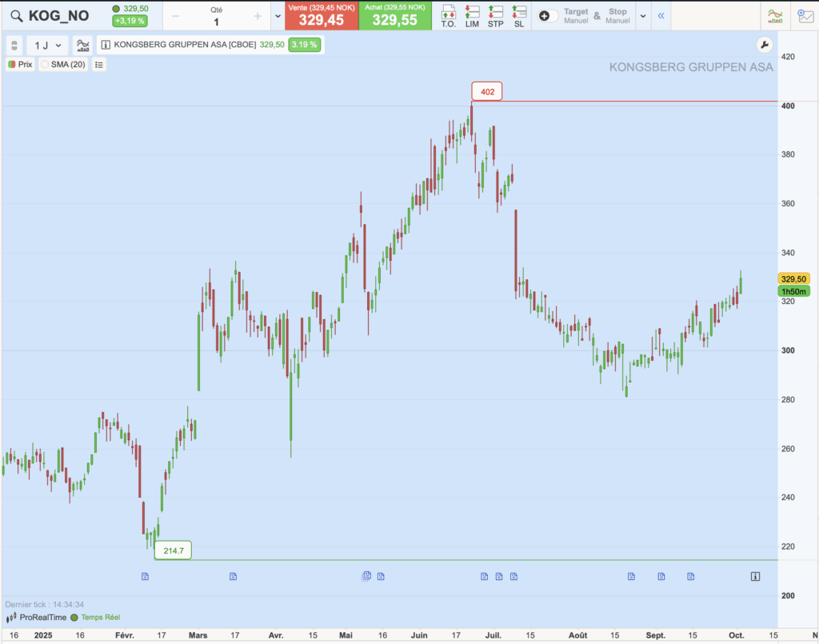
Task: Collapse the toolbar with the double chevron
Action: point(661,15)
